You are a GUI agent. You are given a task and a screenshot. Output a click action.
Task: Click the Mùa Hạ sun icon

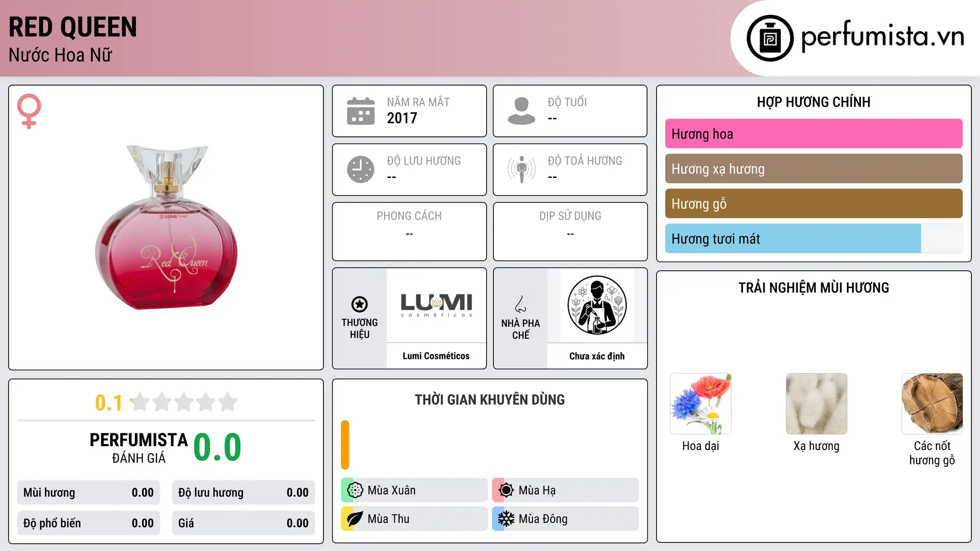tap(506, 490)
